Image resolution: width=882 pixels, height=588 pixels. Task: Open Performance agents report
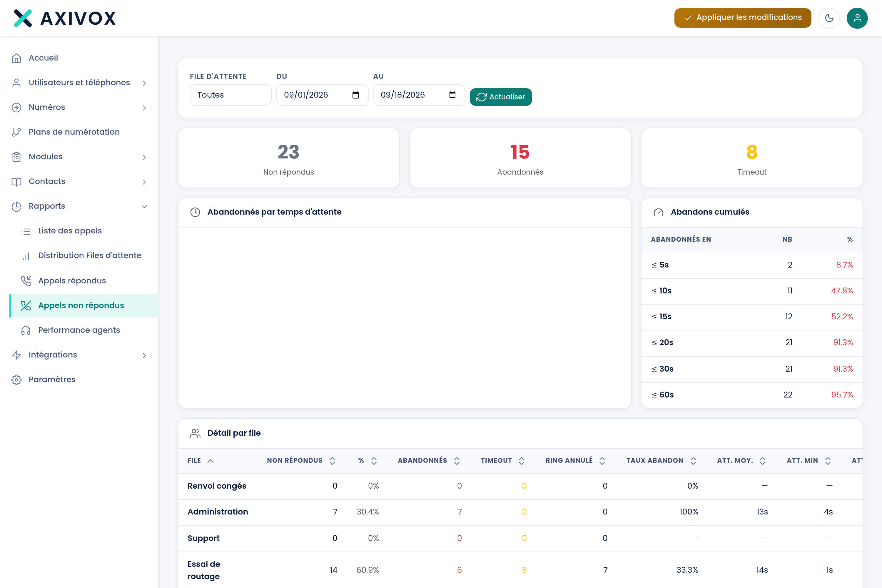click(x=79, y=330)
